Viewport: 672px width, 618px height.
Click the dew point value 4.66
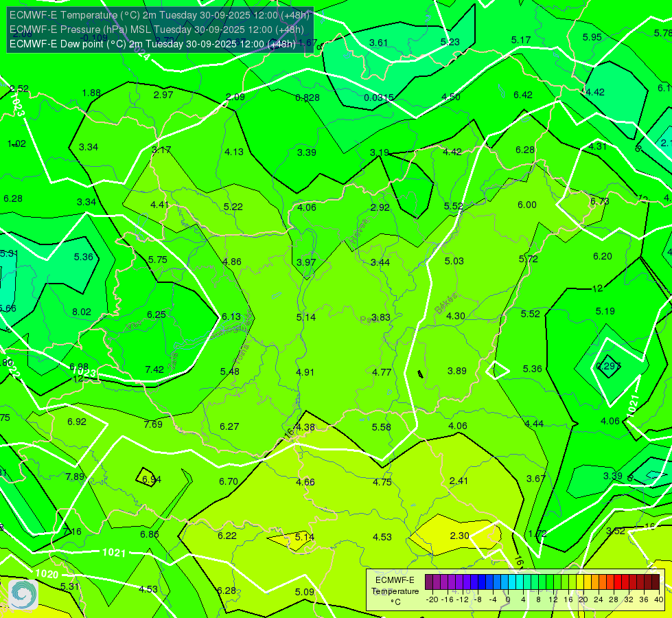(305, 483)
